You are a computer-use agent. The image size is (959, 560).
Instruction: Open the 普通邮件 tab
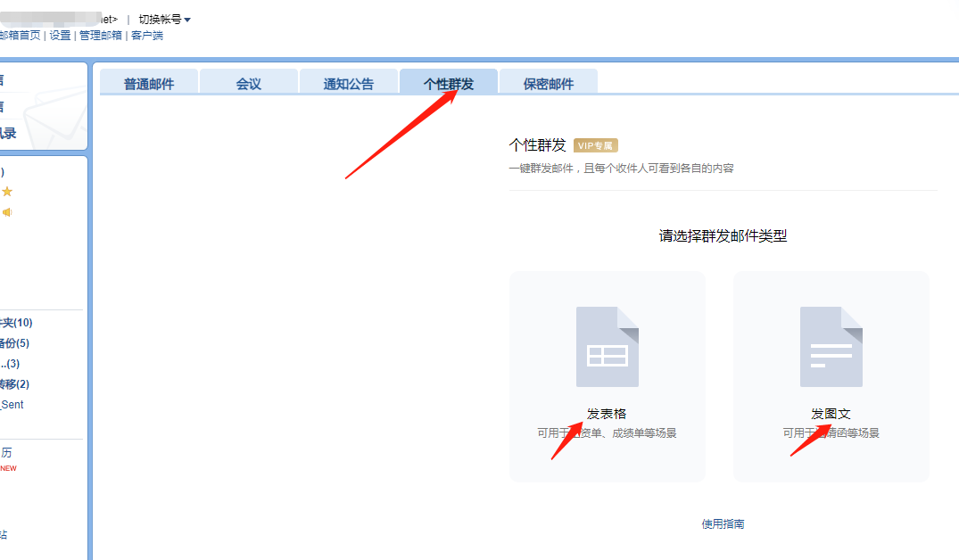coord(149,83)
